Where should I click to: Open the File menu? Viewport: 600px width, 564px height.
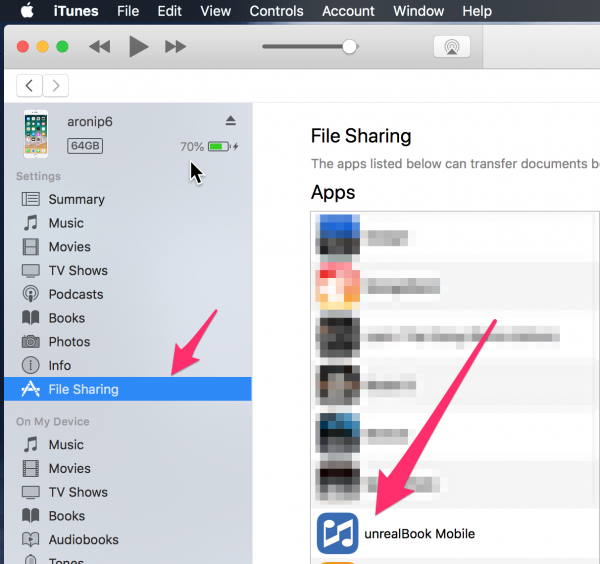[128, 11]
